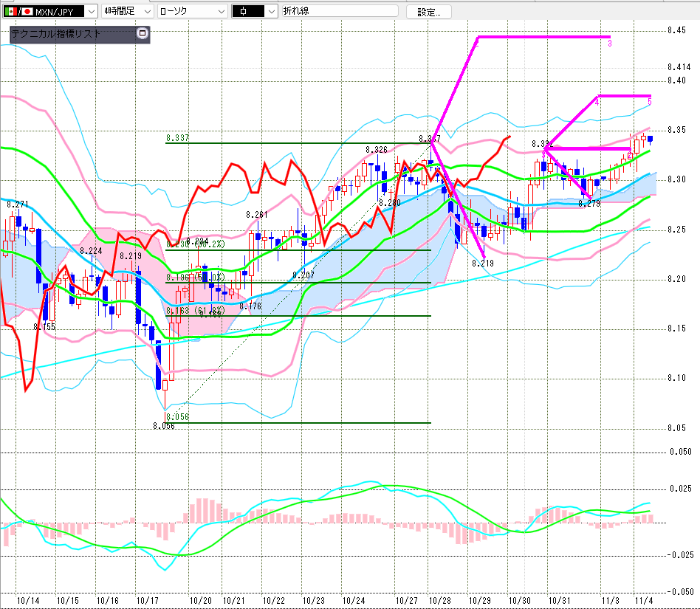This screenshot has height=609, width=700.
Task: Click the 8.279 low price label
Action: pyautogui.click(x=589, y=203)
